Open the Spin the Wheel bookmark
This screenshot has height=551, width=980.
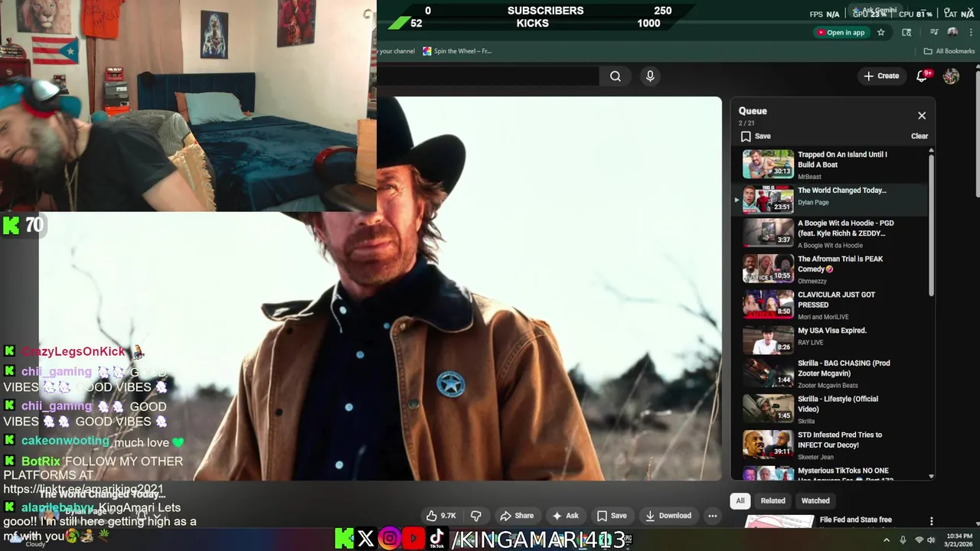coord(457,51)
